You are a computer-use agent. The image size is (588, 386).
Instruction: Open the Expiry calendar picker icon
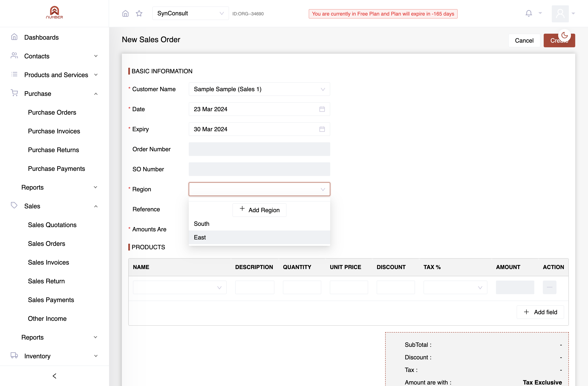322,129
